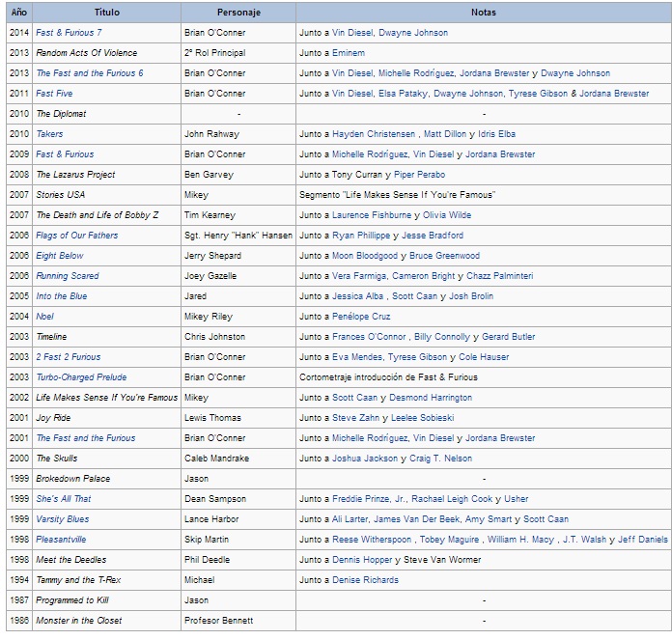The width and height of the screenshot is (672, 640).
Task: Open the William H. Macy link
Action: click(520, 540)
